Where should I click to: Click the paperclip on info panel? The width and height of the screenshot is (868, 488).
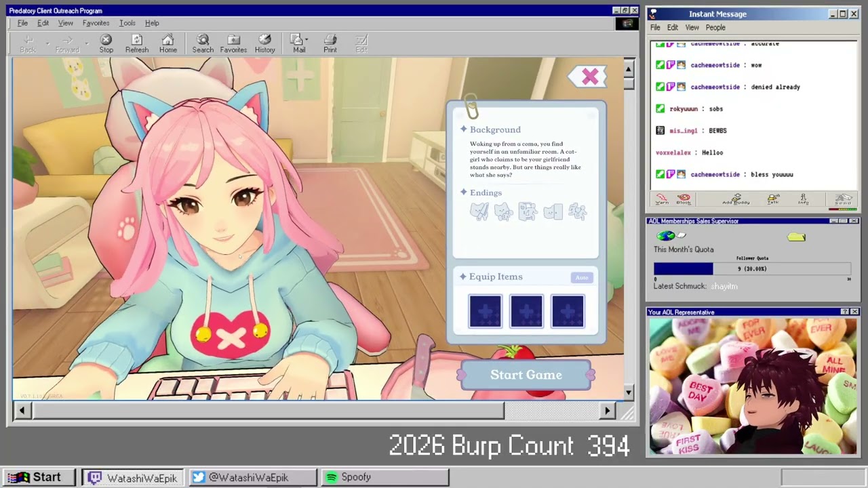(471, 106)
